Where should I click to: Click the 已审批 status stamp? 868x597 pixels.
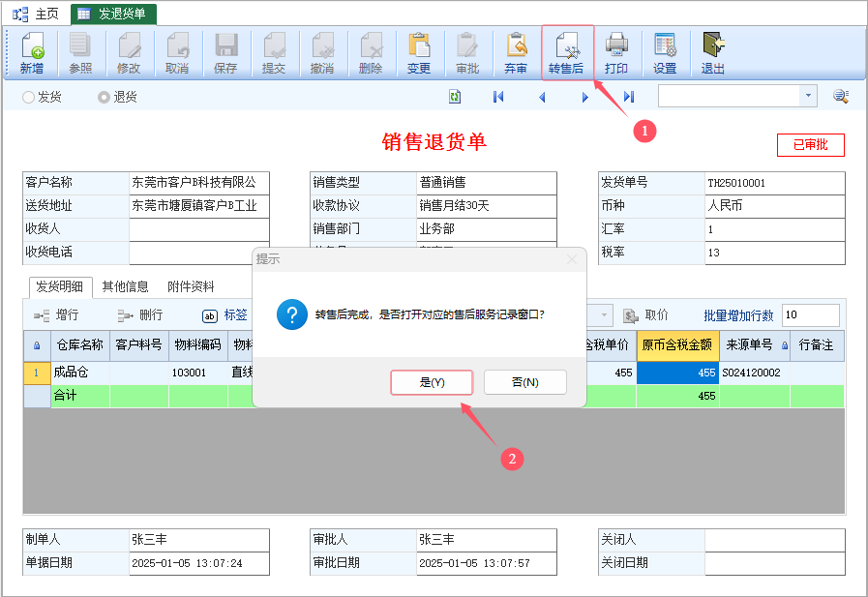(811, 145)
